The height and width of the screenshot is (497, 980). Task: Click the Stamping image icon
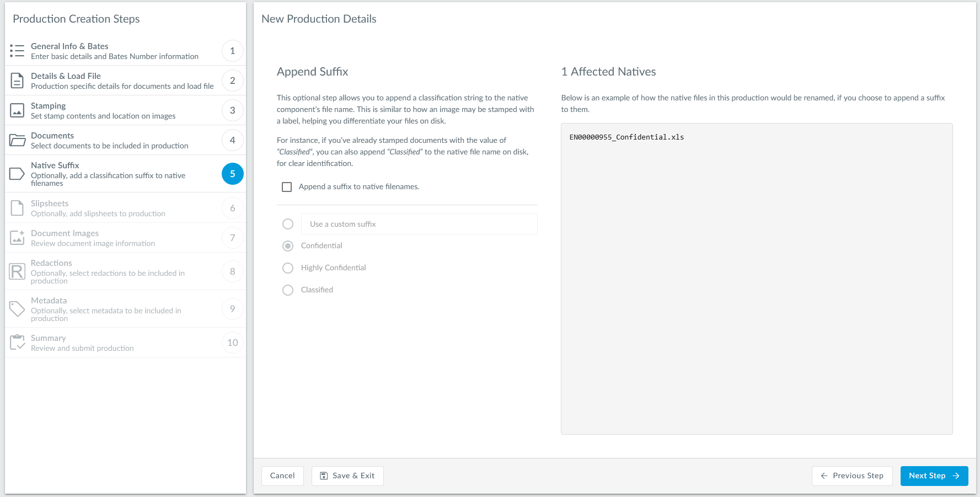coord(17,110)
